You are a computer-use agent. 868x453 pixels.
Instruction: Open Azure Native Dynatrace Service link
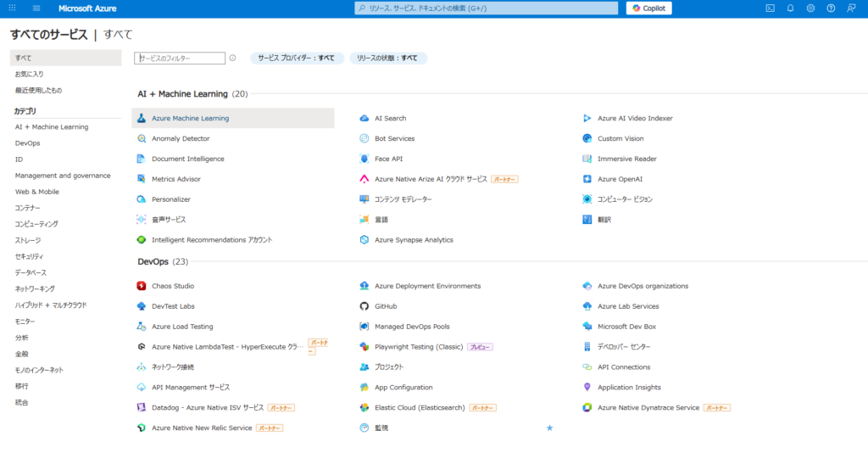(648, 407)
